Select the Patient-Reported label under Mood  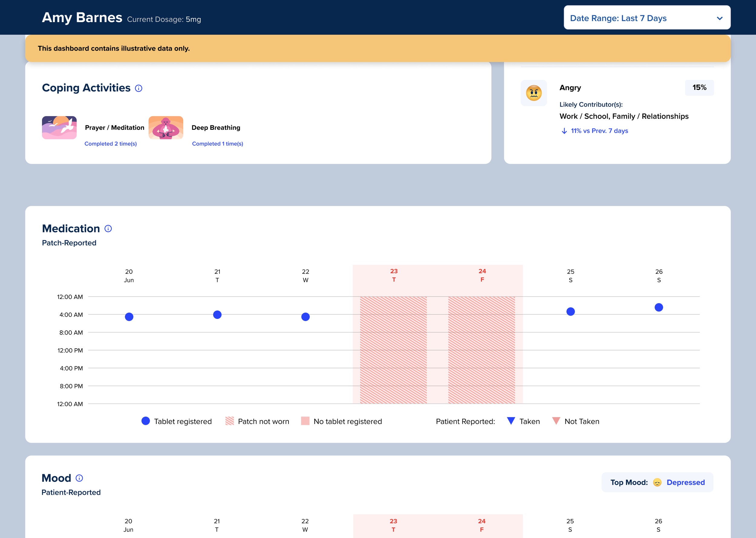pyautogui.click(x=71, y=493)
